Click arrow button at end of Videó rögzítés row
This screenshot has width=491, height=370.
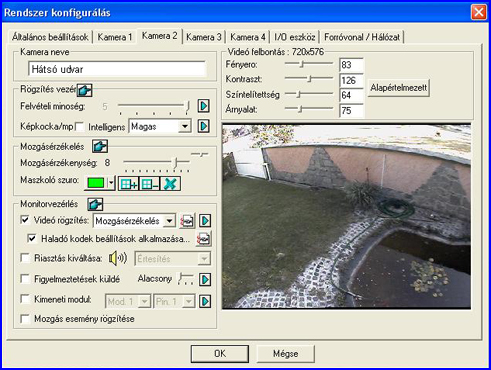tap(205, 221)
